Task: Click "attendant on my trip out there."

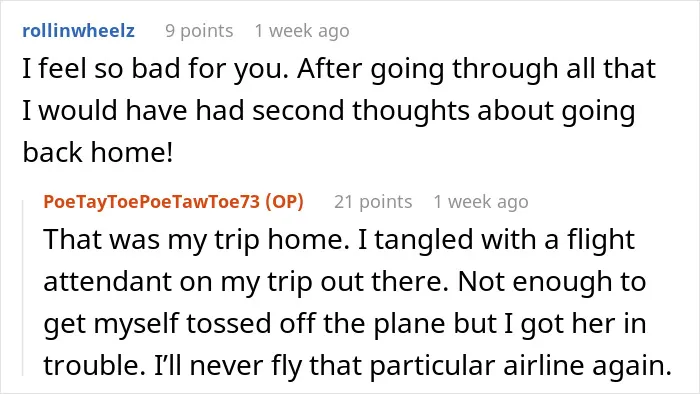Action: coord(246,282)
